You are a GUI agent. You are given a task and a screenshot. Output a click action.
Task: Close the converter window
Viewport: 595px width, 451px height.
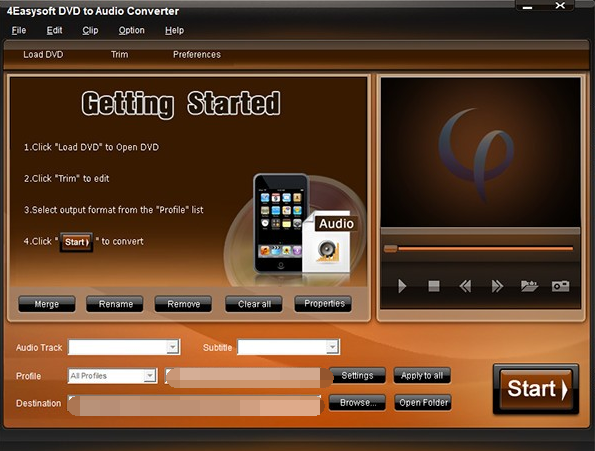click(x=560, y=5)
